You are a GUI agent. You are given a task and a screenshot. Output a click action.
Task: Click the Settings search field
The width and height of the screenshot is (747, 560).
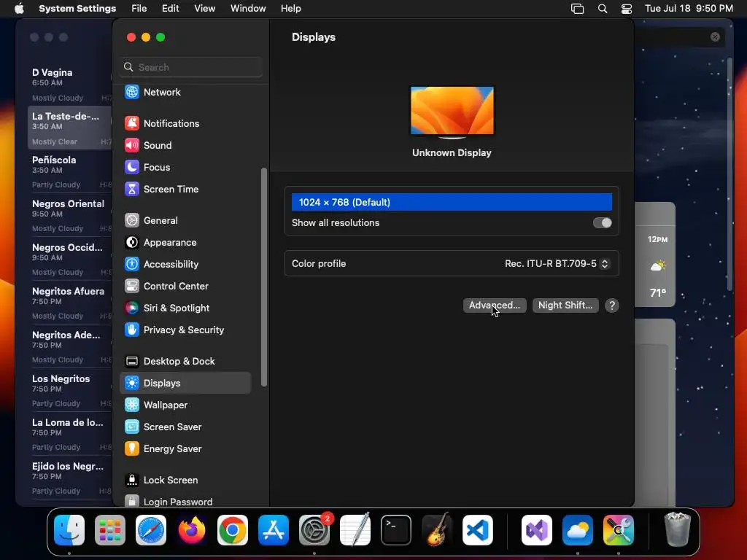pos(191,67)
